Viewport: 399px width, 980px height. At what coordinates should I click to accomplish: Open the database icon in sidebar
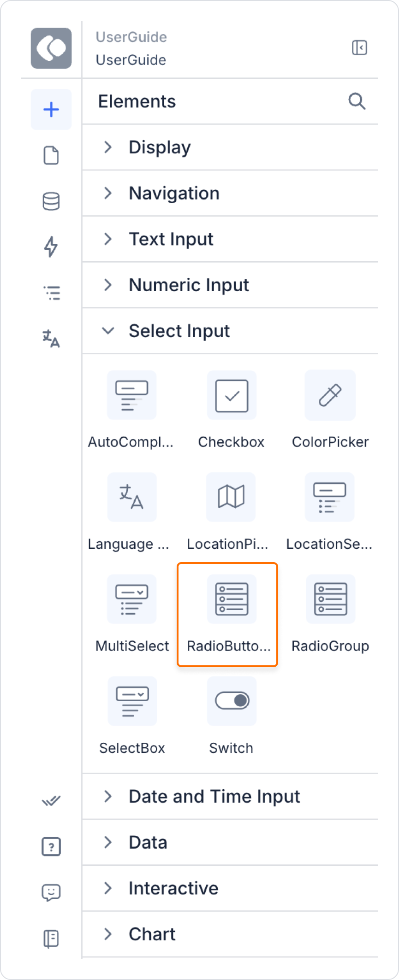51,201
